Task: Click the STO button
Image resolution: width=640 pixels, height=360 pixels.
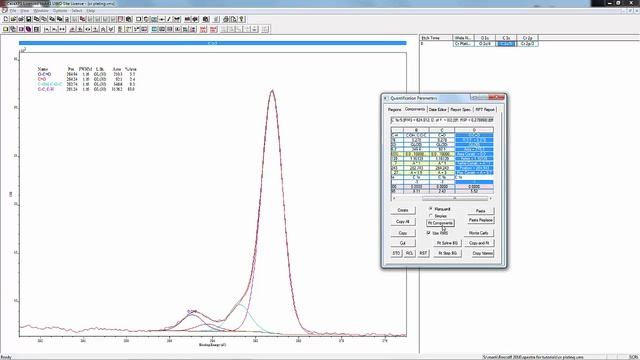Action: coord(396,253)
